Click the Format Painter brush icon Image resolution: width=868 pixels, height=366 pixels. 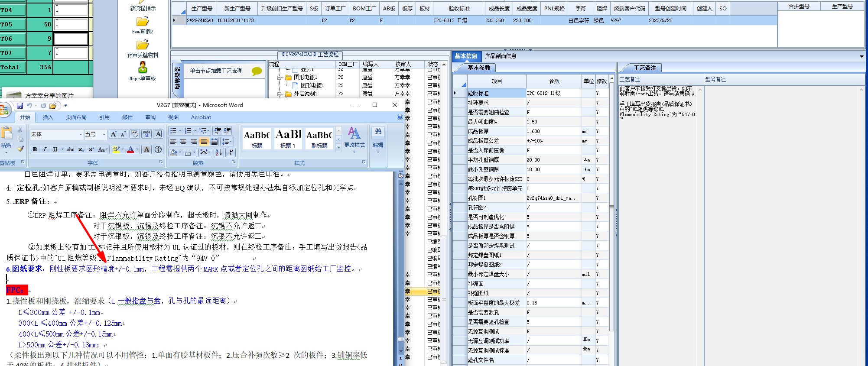(x=20, y=149)
